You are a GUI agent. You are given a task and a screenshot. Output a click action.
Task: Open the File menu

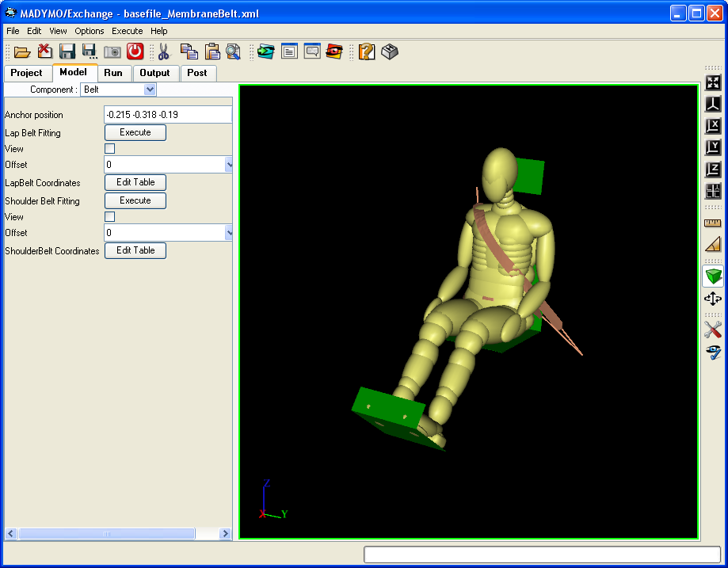click(13, 31)
